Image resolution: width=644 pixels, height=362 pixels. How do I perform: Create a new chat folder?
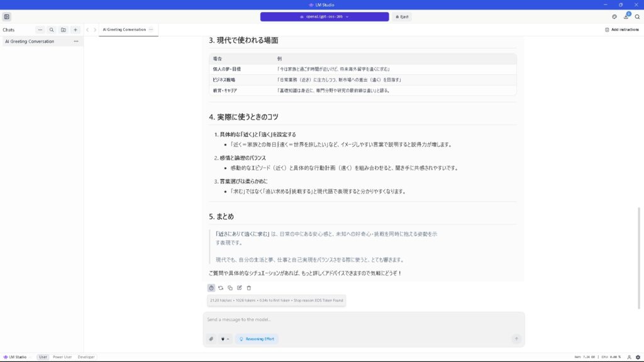coord(64,30)
